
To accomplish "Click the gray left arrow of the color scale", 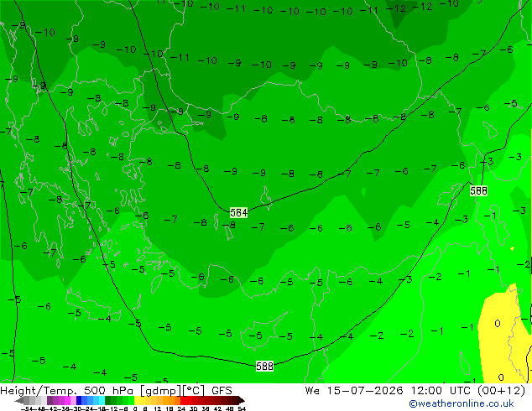I will 18,400.
